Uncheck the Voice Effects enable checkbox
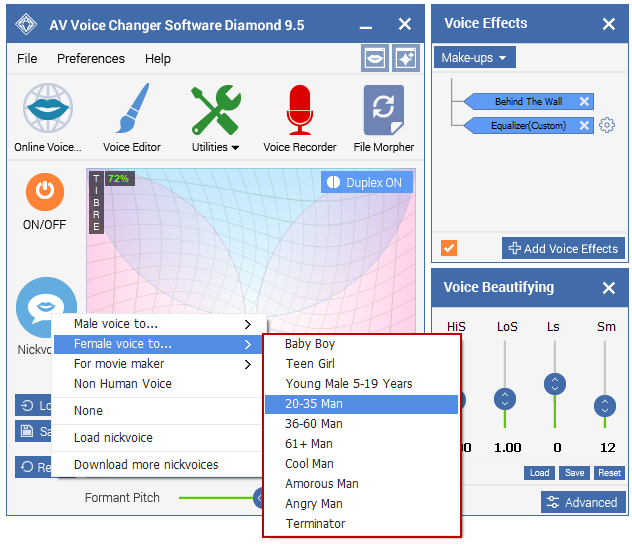The width and height of the screenshot is (632, 546). tap(449, 248)
